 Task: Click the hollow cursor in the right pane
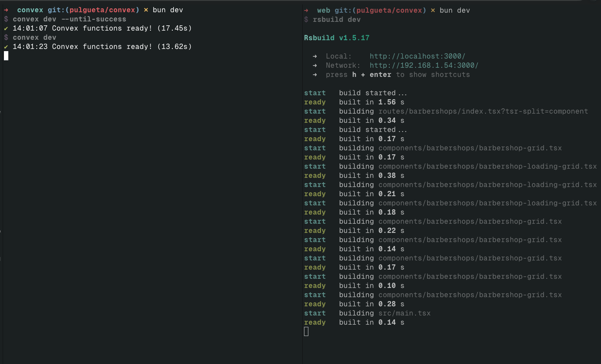point(306,332)
